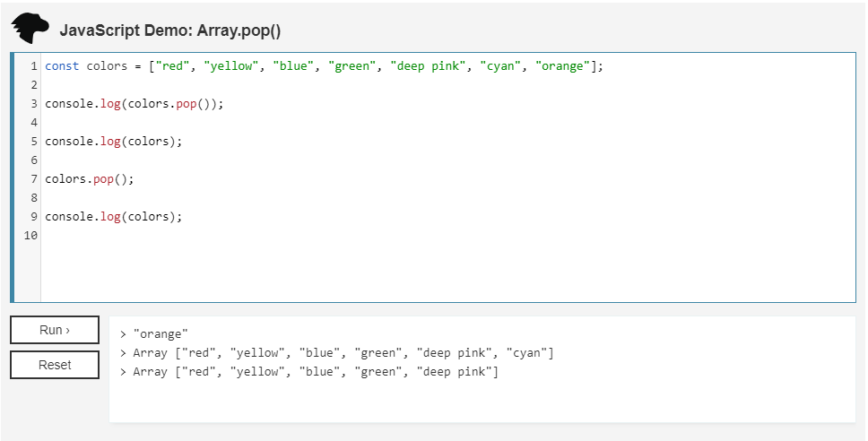Click the empty area below the code
868x441 pixels.
point(448,269)
